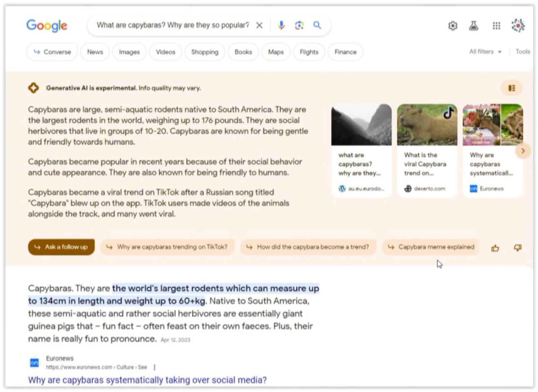Image resolution: width=538 pixels, height=392 pixels.
Task: Click the Ask a follow up button
Action: point(61,247)
